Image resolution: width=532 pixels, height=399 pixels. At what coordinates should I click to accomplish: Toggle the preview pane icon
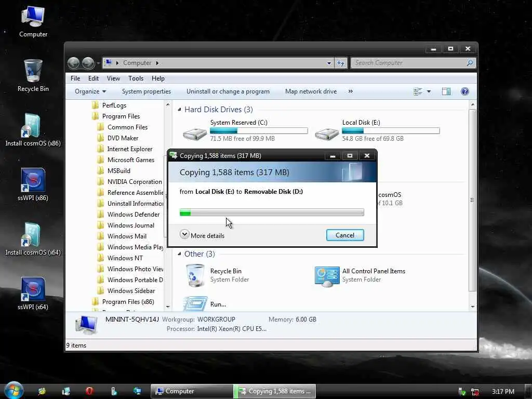[446, 91]
